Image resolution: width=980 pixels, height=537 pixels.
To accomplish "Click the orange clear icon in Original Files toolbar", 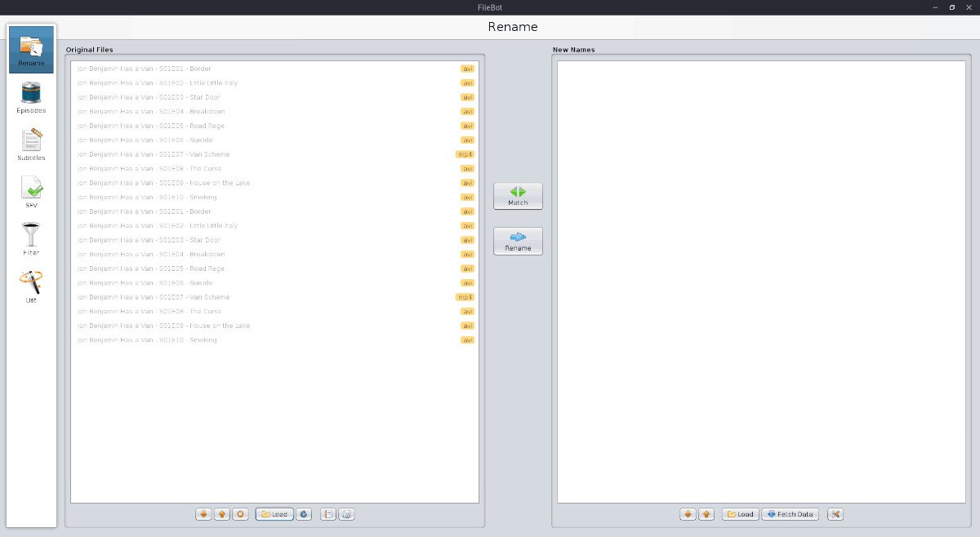I will coord(239,514).
